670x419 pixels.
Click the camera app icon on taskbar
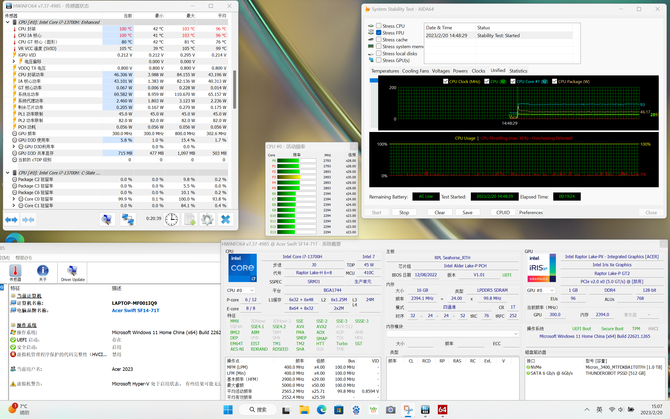point(391,410)
